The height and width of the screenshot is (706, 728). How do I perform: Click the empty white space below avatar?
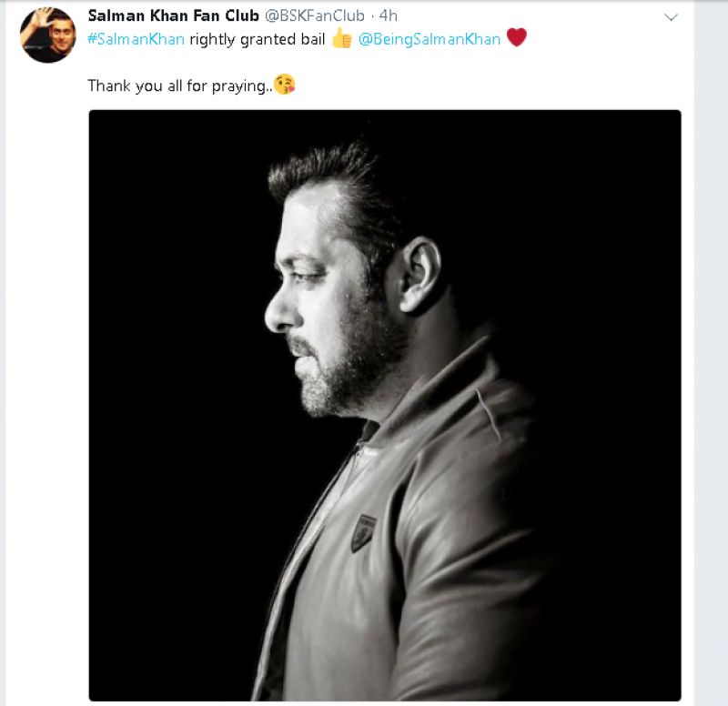click(45, 364)
